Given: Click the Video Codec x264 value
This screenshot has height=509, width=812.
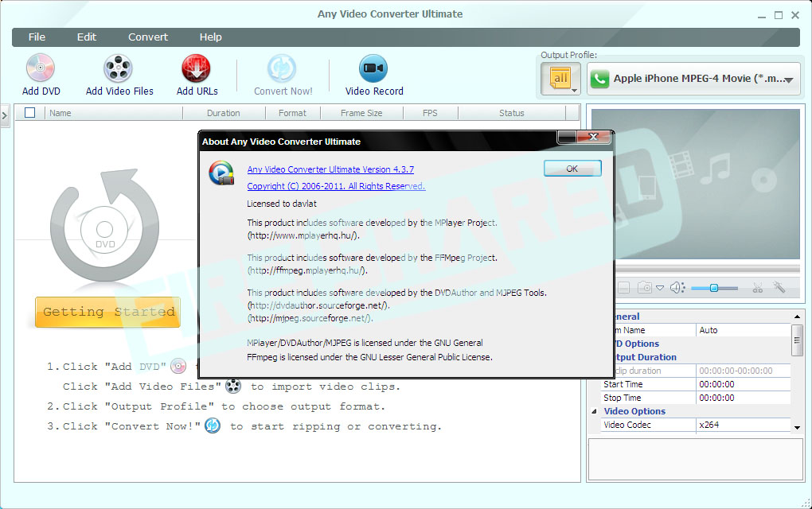Looking at the screenshot, I should point(743,425).
